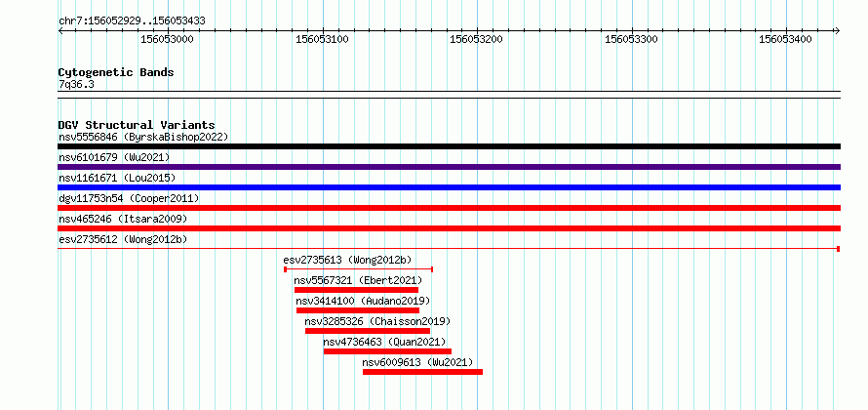The height and width of the screenshot is (410, 868).
Task: Open esv2735612 (Wong2012b) label
Action: coord(123,239)
